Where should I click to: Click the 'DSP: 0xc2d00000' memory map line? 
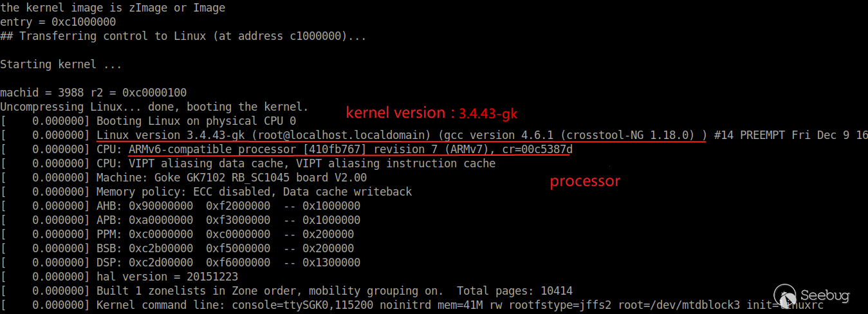click(180, 263)
